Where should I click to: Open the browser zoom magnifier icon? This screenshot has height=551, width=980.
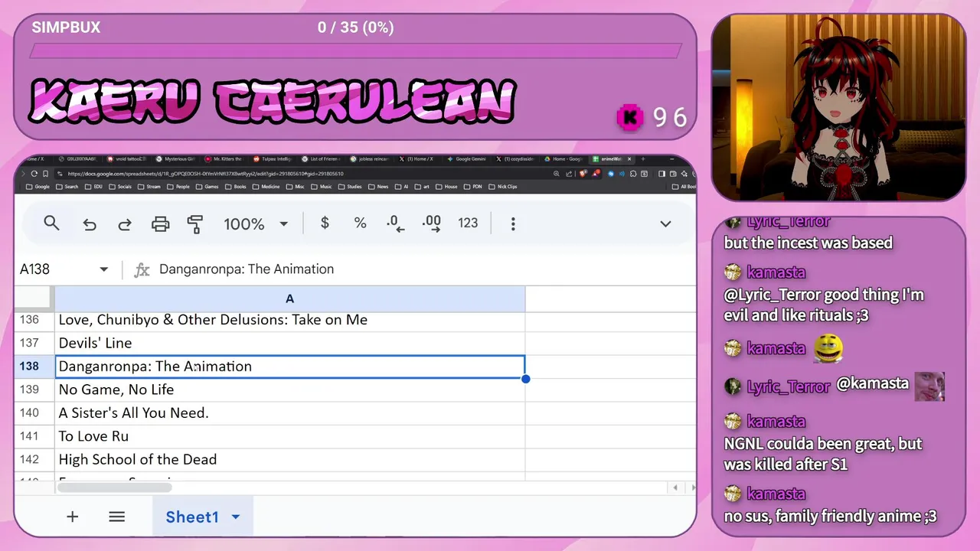557,174
